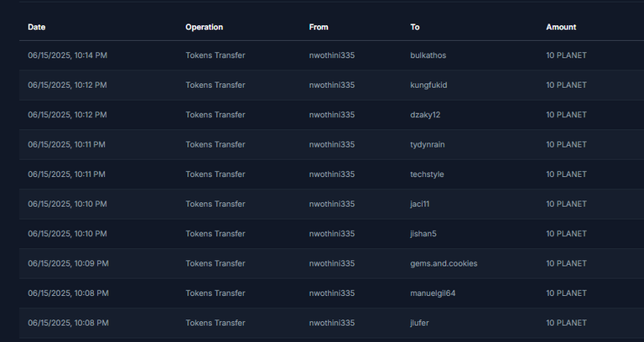Click the Operation column header
Screen dimensions: 644x342
(x=204, y=27)
